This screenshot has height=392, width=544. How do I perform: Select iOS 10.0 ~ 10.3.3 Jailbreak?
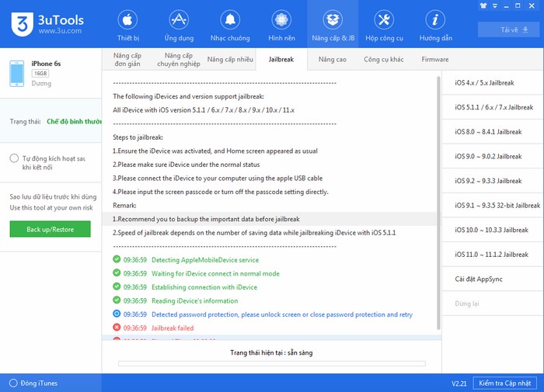(492, 230)
